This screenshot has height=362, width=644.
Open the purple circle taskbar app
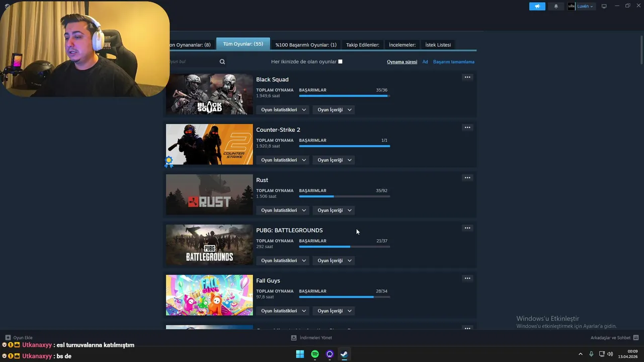330,354
